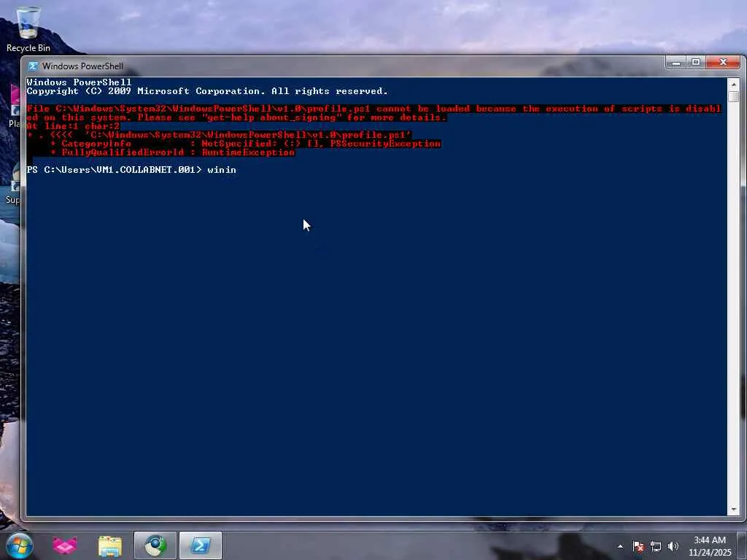Open Action Center flag icon in tray
The height and width of the screenshot is (560, 747).
(x=638, y=546)
